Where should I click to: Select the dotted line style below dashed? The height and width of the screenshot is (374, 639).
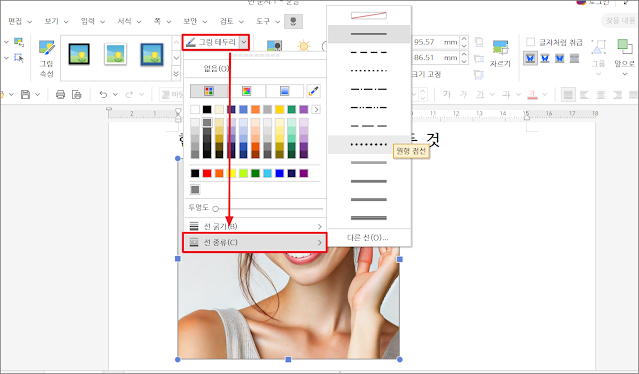point(369,71)
